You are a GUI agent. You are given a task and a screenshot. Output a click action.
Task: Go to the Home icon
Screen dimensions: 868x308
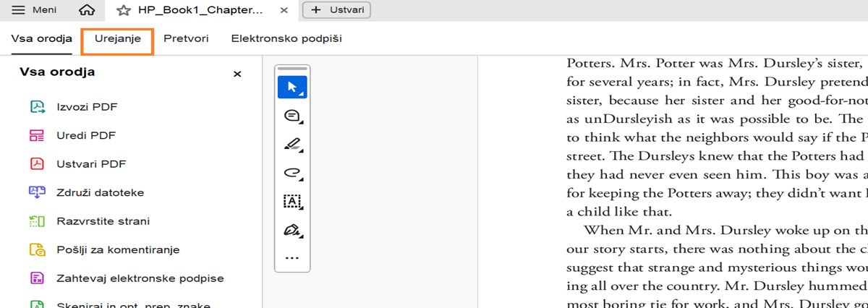coord(87,10)
